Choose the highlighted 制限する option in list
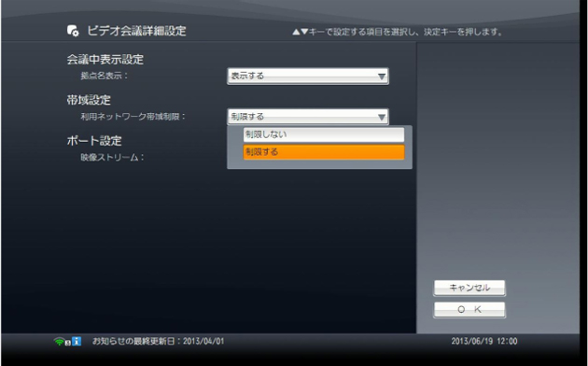Screen dimensions: 588x366 [x=324, y=152]
